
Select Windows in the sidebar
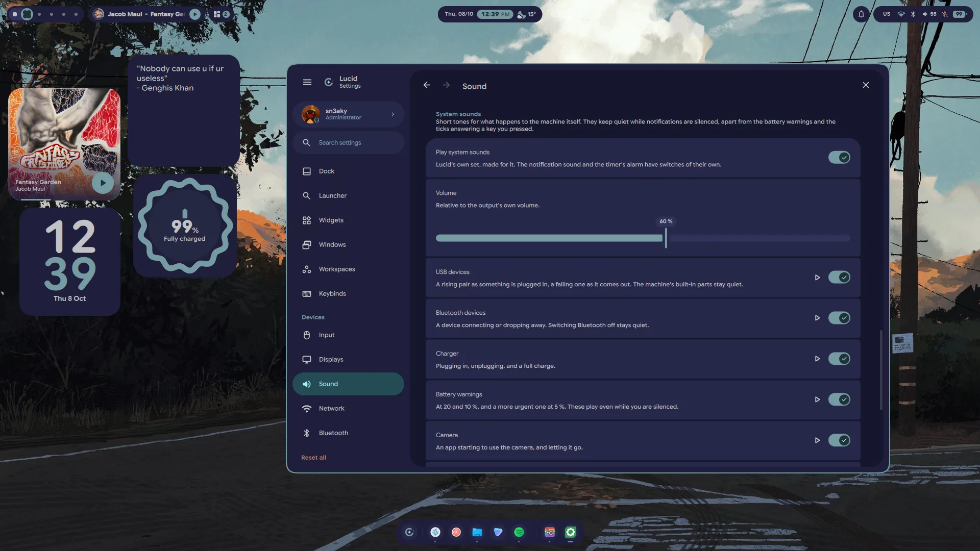click(348, 245)
